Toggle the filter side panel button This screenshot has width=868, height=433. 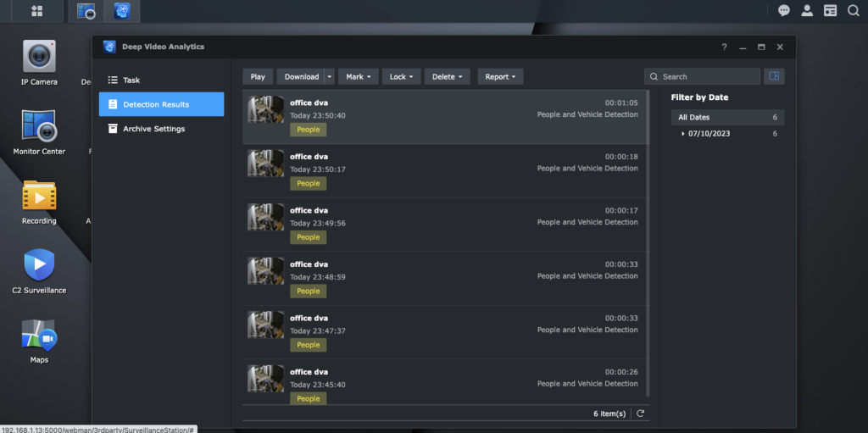pyautogui.click(x=774, y=76)
